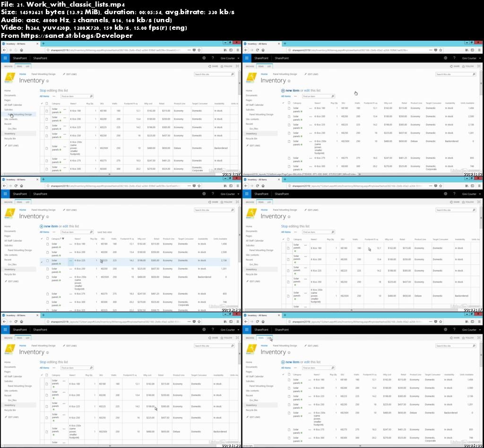484x448 pixels.
Task: Click Stop editing this list in 00:01:07 frame
Action: point(54,90)
